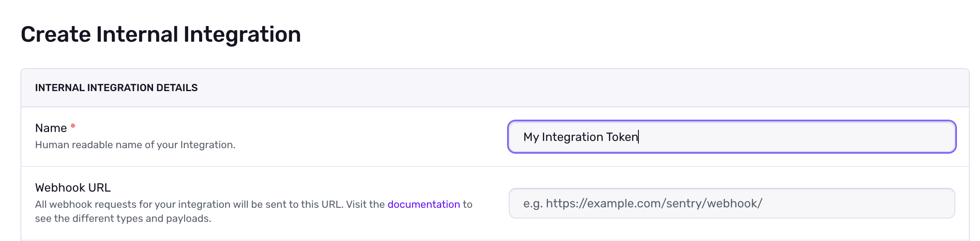Image resolution: width=980 pixels, height=241 pixels.
Task: Click the Webhook URL field label
Action: (x=73, y=188)
